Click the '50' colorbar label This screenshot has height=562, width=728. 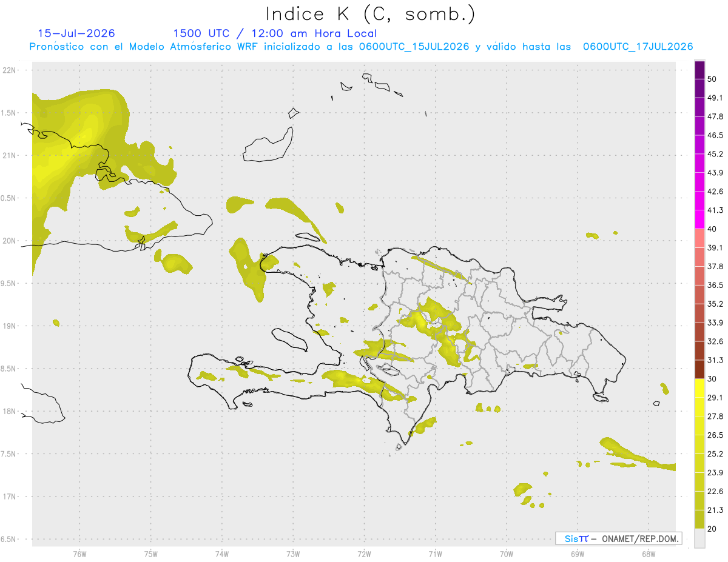[x=712, y=79]
